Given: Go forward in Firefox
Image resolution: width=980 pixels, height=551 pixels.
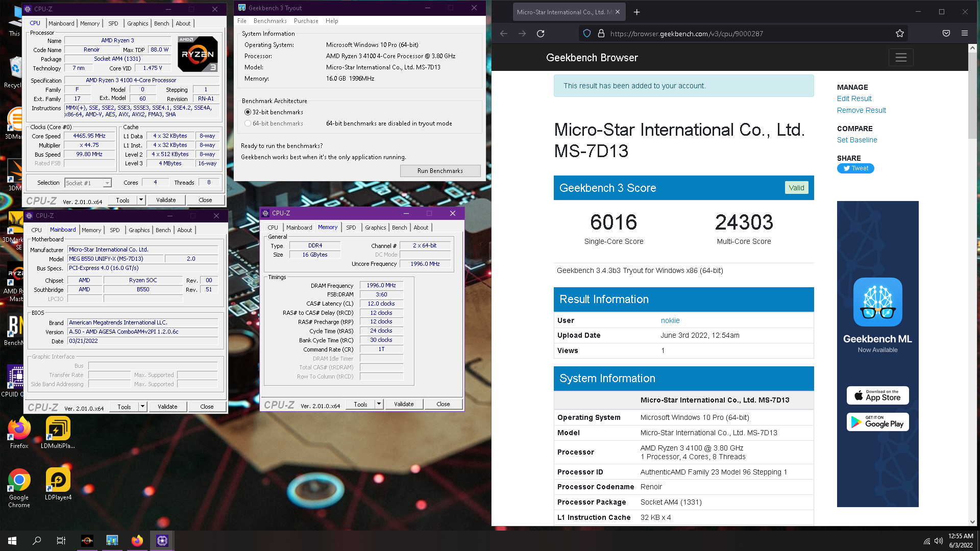Looking at the screenshot, I should [x=522, y=34].
